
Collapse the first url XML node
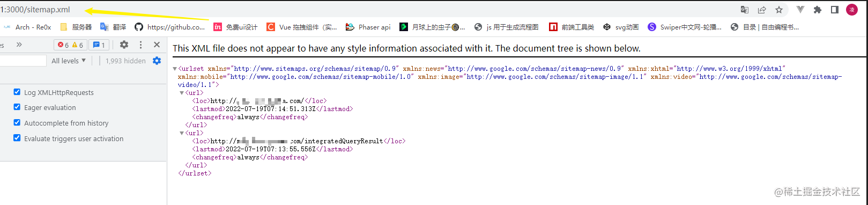coord(182,93)
